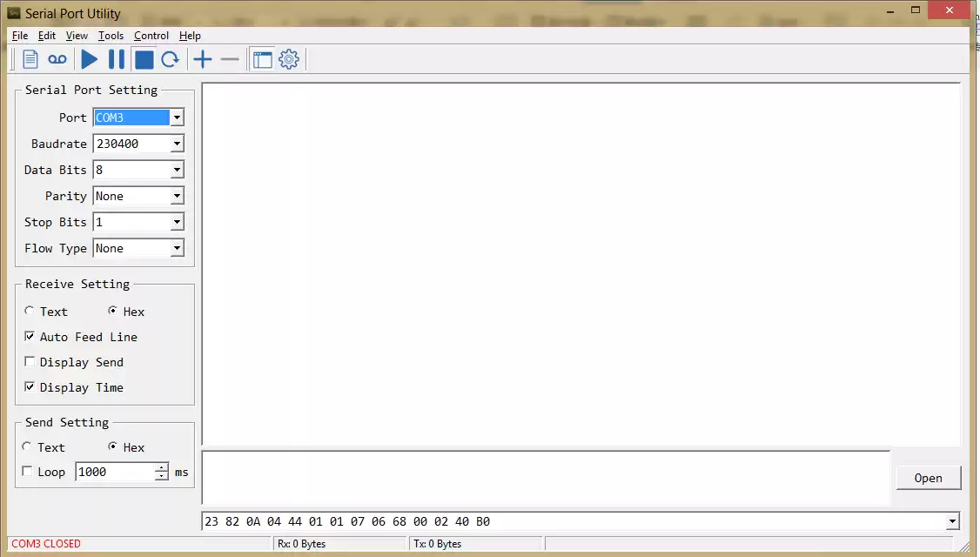Expand the Baudrate dropdown
Image resolution: width=980 pixels, height=557 pixels.
[177, 143]
